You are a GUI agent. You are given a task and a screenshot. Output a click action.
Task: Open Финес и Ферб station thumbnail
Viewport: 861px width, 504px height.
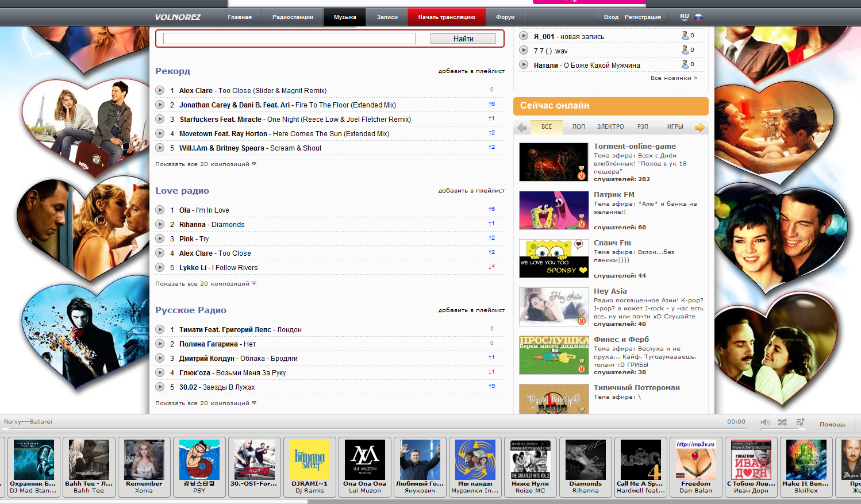click(x=553, y=355)
